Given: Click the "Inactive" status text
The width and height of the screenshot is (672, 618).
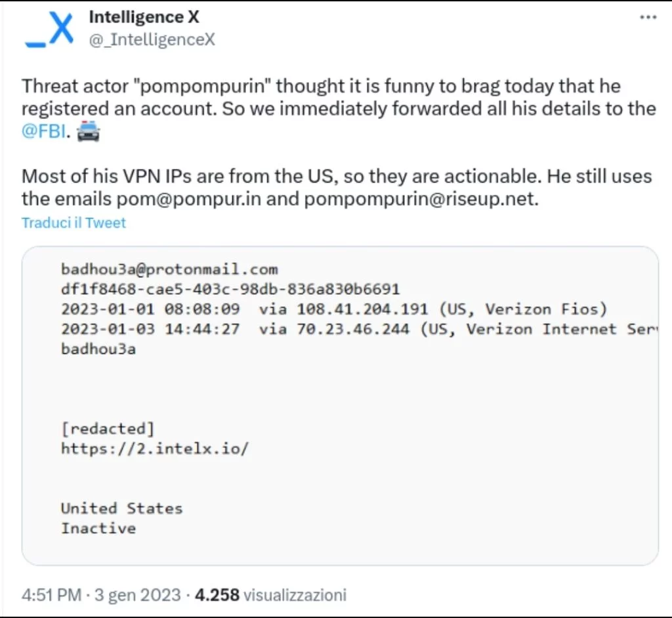Looking at the screenshot, I should tap(98, 528).
